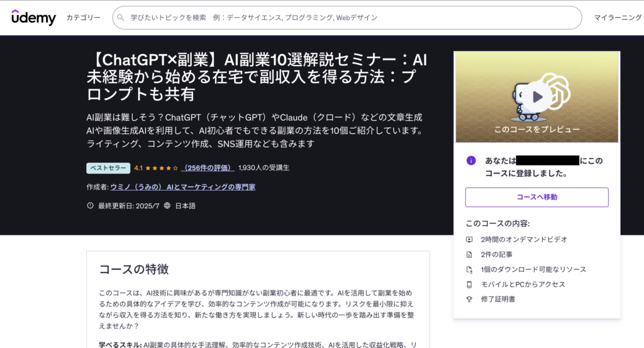The image size is (644, 348).
Task: Click the on-demand video icon
Action: pyautogui.click(x=469, y=239)
